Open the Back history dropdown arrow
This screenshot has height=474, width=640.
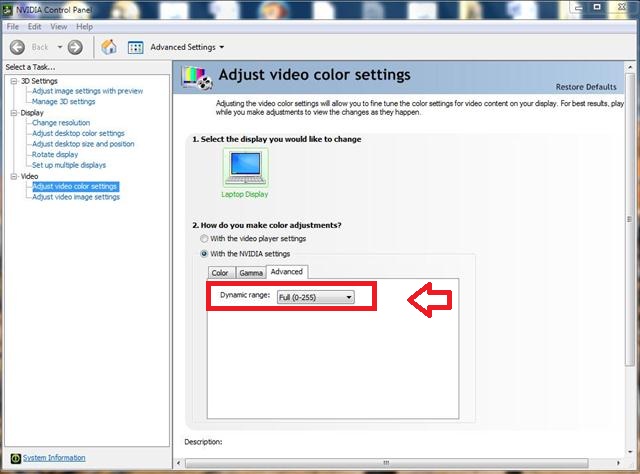[60, 47]
